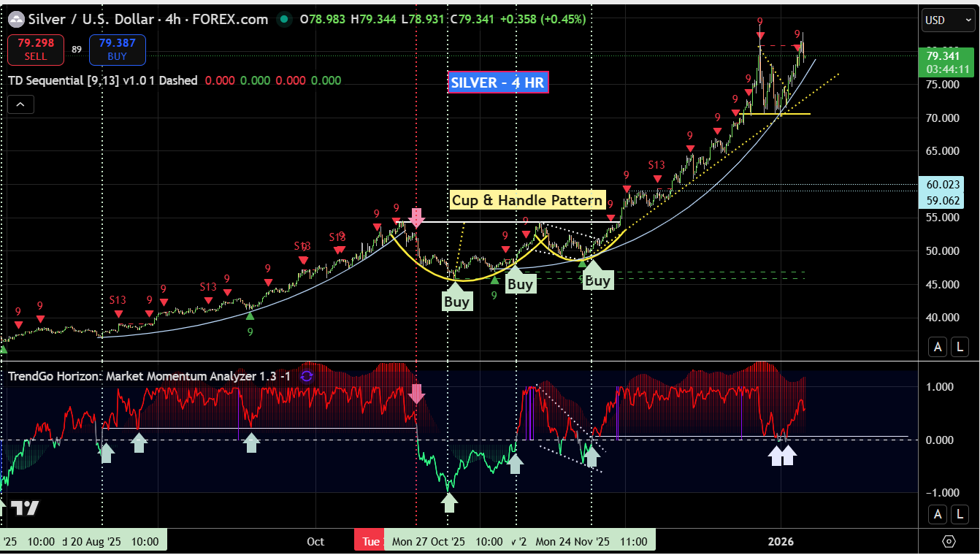Toggle log scale L on momentum pane

960,514
